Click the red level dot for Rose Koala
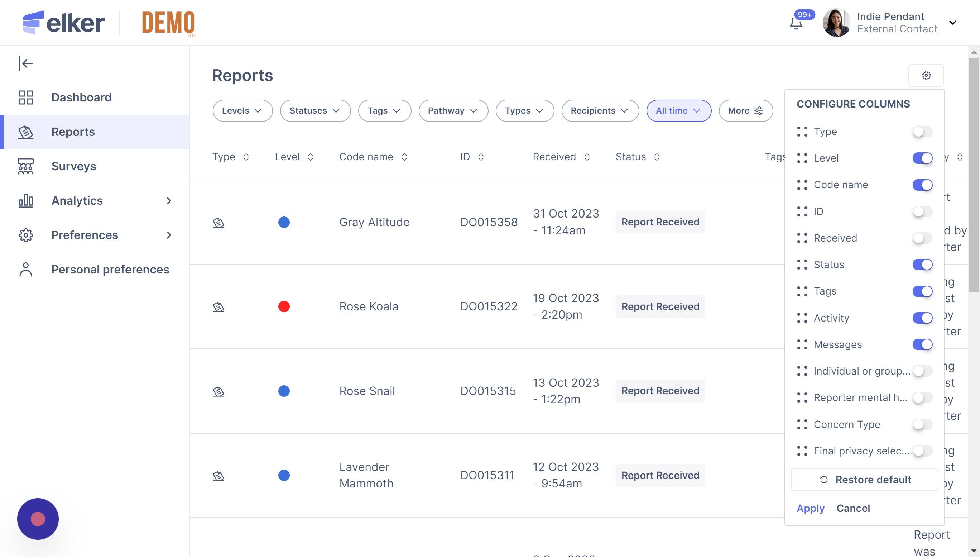 [x=284, y=307]
